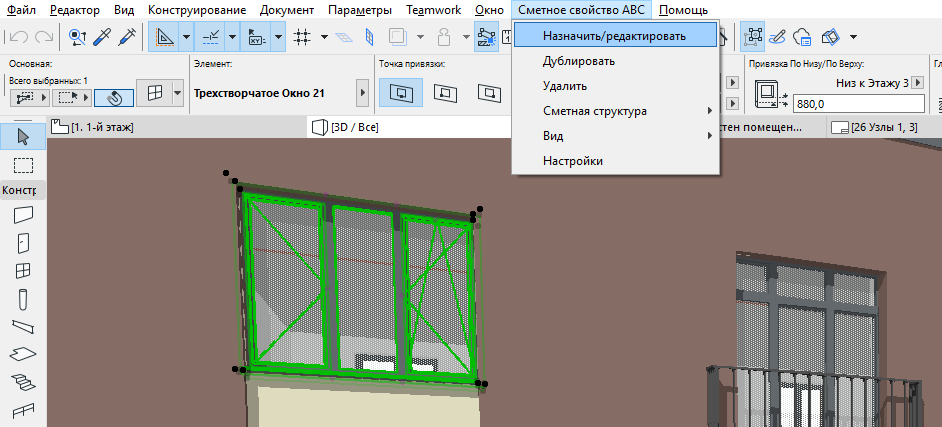Choose Дублировать from the dropdown menu
Viewport: 942px width, 427px height.
[616, 61]
